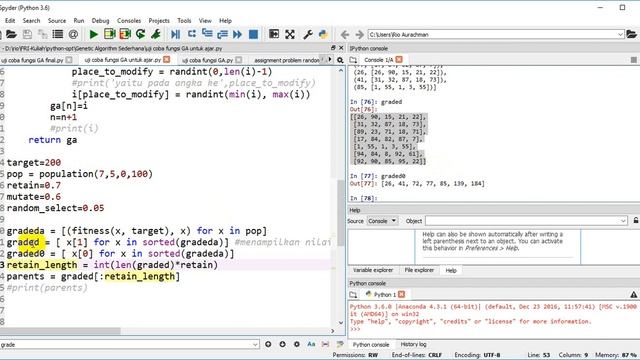
Task: Maximize the current pane
Action: click(x=274, y=34)
